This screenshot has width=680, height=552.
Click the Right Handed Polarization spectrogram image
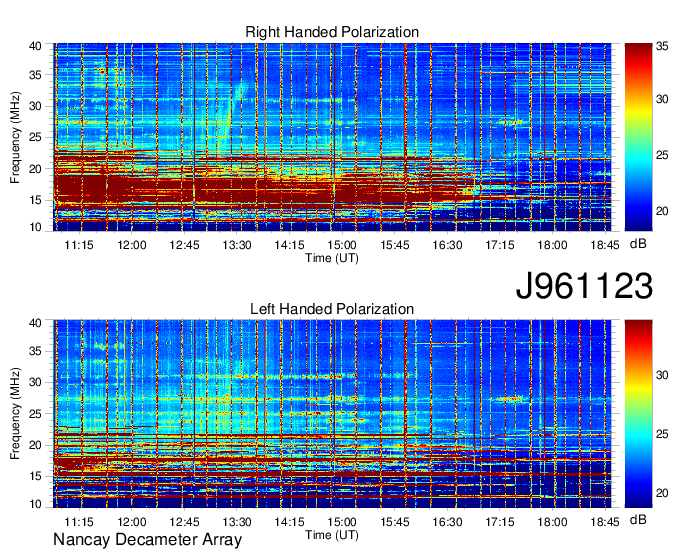tap(332, 137)
